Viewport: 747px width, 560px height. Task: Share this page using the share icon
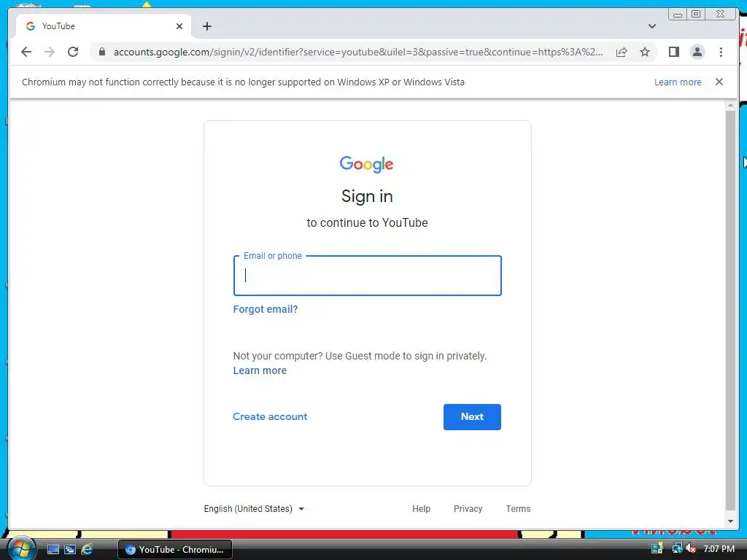(x=622, y=52)
